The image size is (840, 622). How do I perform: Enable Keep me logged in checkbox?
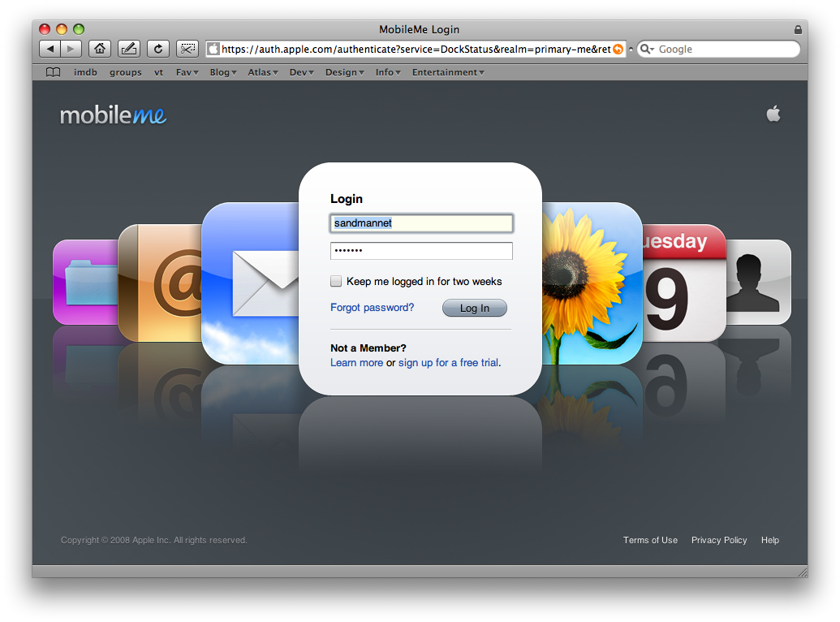click(336, 282)
